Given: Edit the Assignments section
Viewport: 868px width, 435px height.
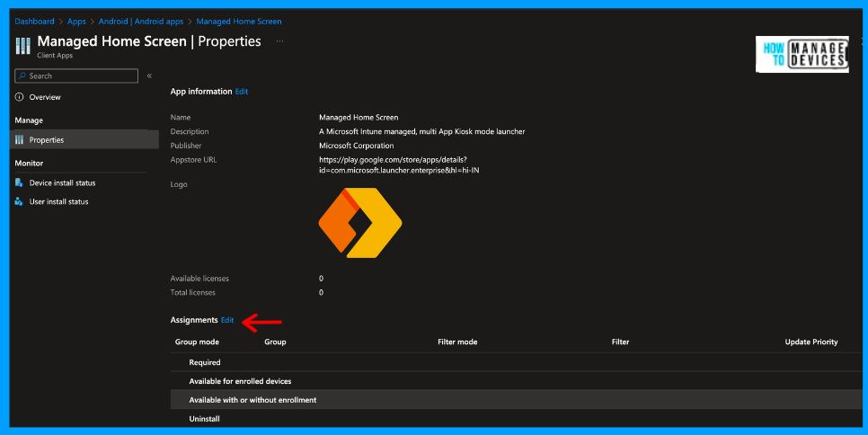Looking at the screenshot, I should 227,320.
